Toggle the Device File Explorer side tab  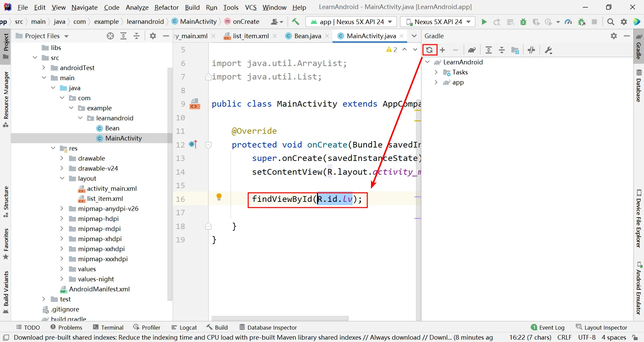coord(639,219)
